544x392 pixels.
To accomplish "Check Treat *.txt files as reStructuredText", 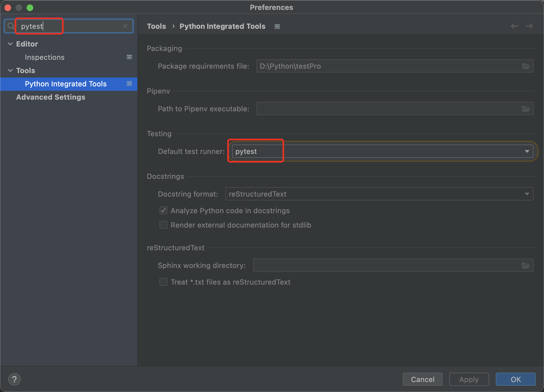I will (x=163, y=282).
